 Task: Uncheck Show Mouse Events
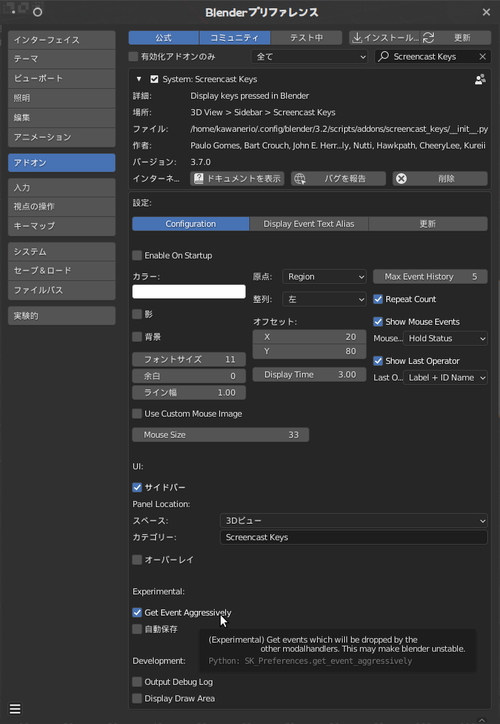(378, 322)
